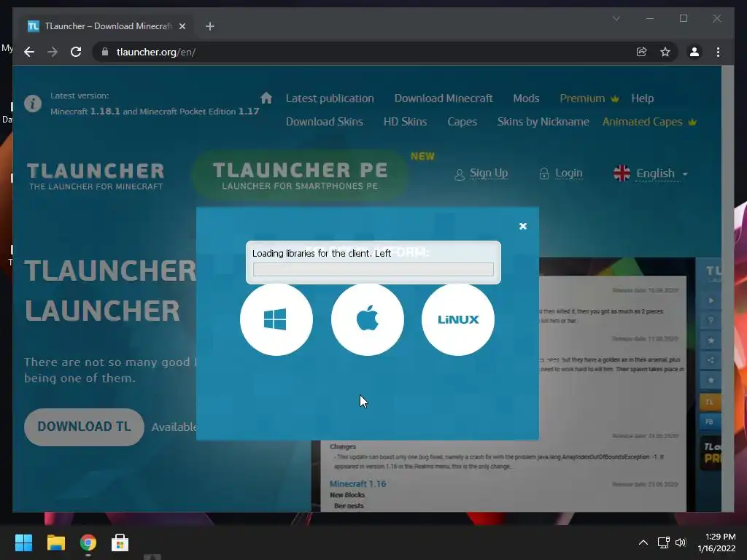Open the Download Skins menu item
The width and height of the screenshot is (747, 560).
[325, 122]
